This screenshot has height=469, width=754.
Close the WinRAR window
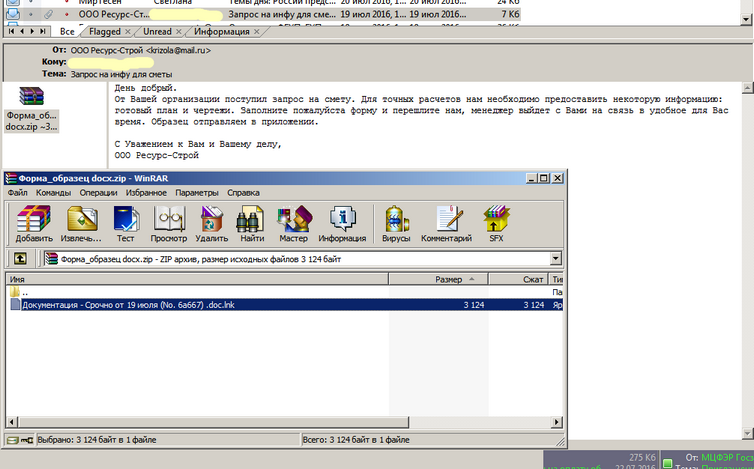pyautogui.click(x=557, y=178)
